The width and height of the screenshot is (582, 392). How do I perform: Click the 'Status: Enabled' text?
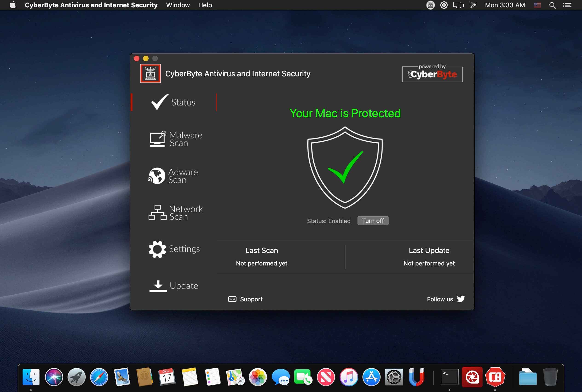pyautogui.click(x=328, y=221)
